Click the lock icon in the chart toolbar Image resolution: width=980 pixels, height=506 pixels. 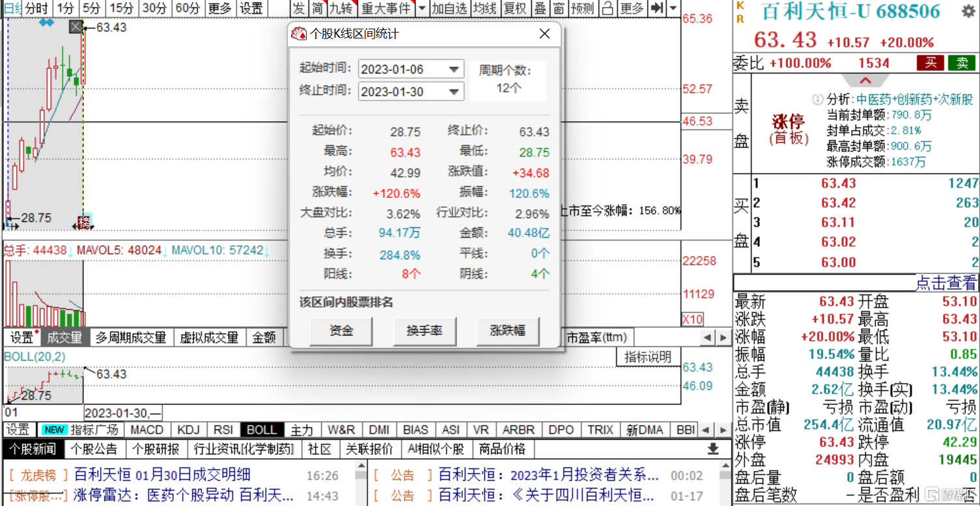click(x=607, y=8)
